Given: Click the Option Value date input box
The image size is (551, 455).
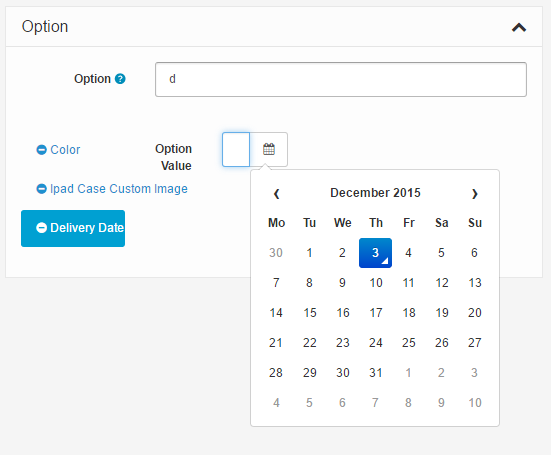Looking at the screenshot, I should [236, 149].
